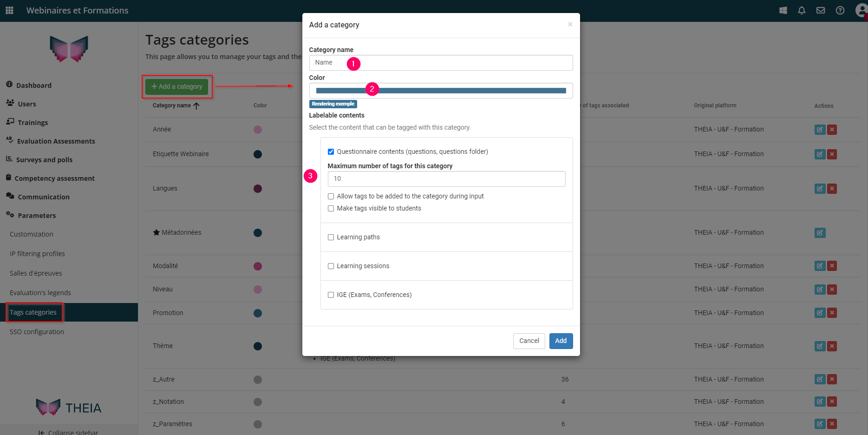868x435 pixels.
Task: Uncheck Questionnaire contents in the dialog
Action: point(331,152)
